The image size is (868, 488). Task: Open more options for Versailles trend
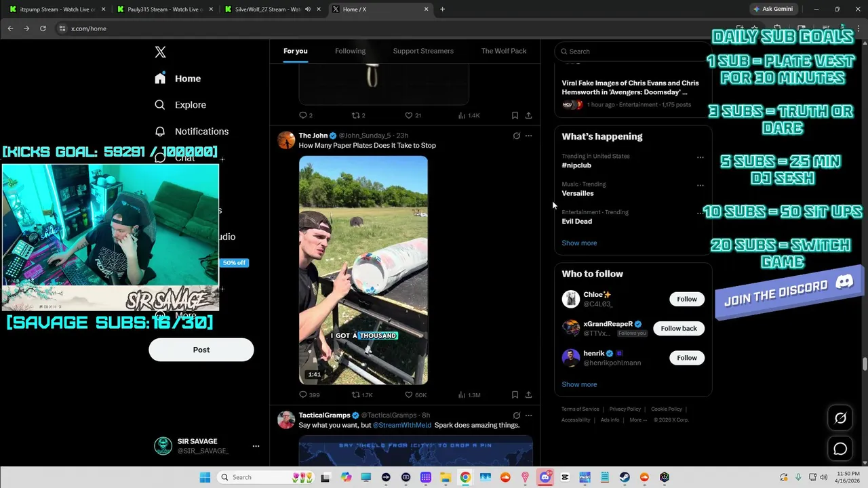[x=701, y=185]
